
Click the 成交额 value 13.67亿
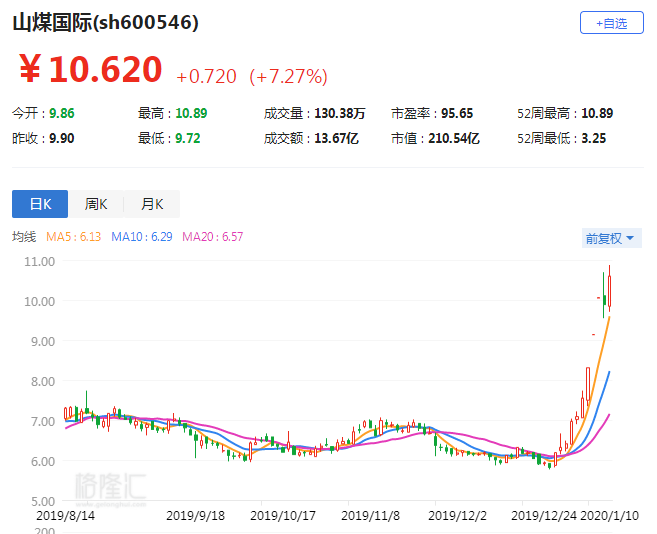(336, 138)
